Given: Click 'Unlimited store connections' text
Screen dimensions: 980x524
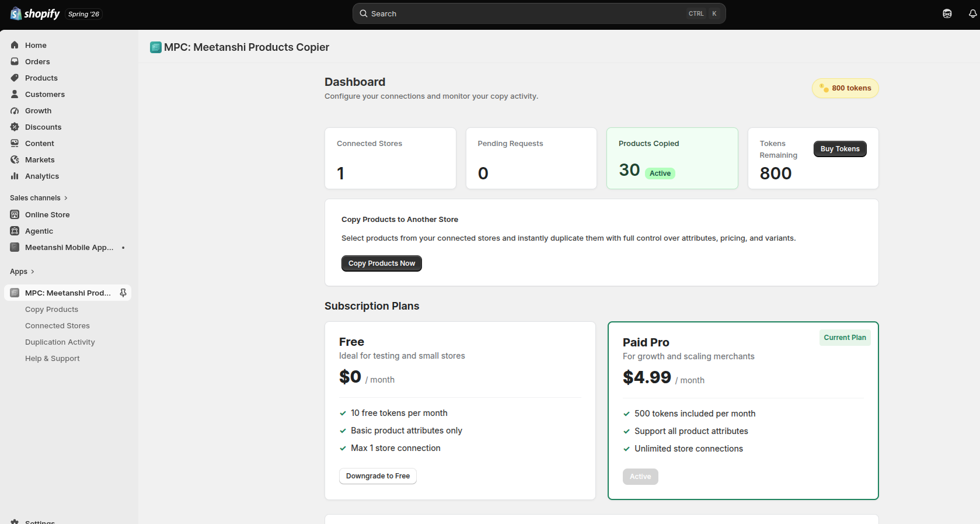Looking at the screenshot, I should pyautogui.click(x=689, y=449).
